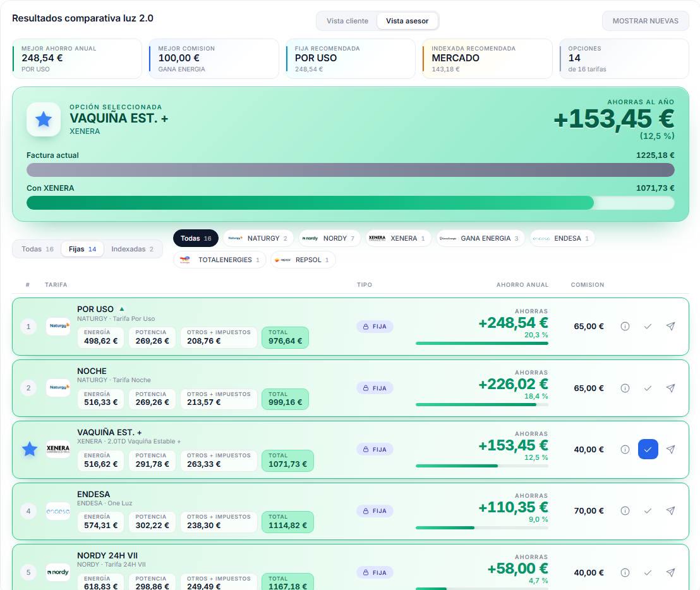The image size is (700, 590).
Task: Send VAQUIÑA EST. + tariff via paper plane
Action: click(670, 449)
